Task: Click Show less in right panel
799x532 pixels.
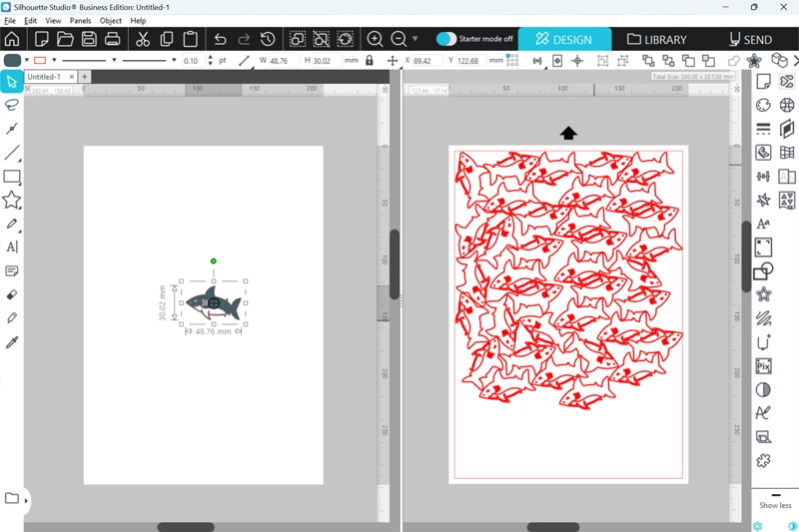Action: tap(775, 505)
